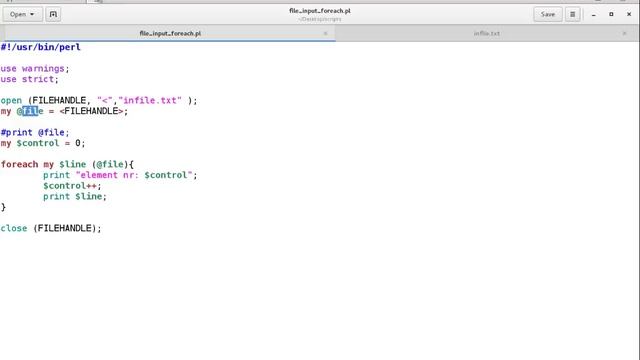Screen dimensions: 640x360
Task: Click the "infile.txt" string in open call
Action: tap(150, 100)
